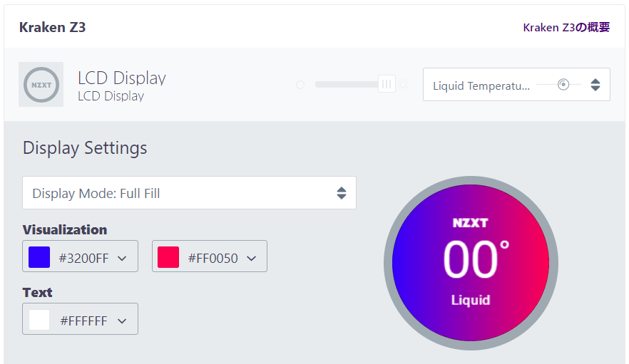Screen dimensions: 629x364
Task: Expand the #FF0050 color chevron
Action: coord(252,259)
